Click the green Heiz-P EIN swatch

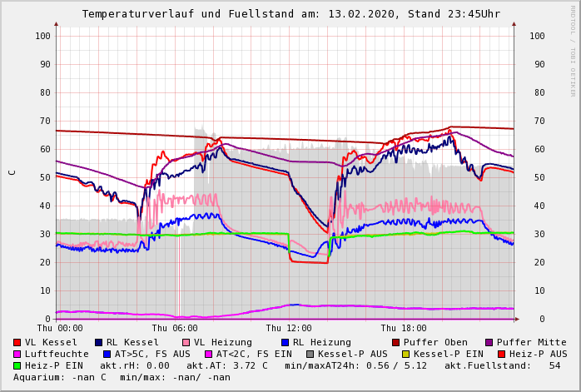17,365
